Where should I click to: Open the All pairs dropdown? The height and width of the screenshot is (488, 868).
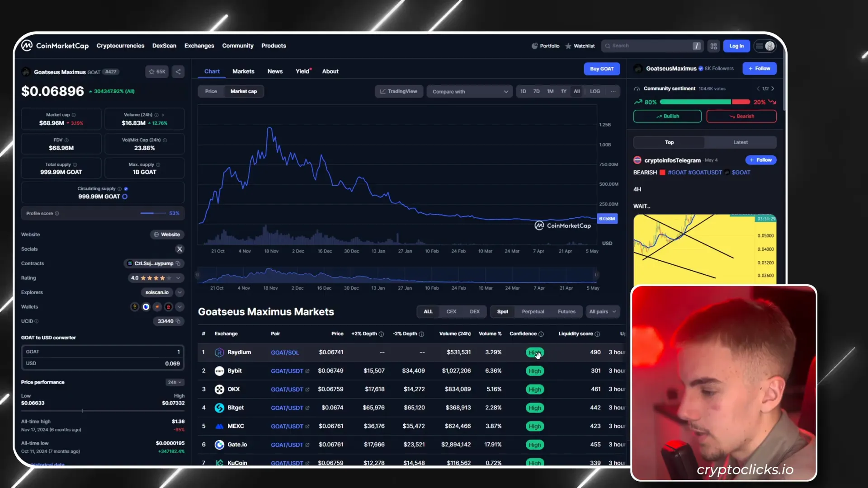click(x=602, y=312)
